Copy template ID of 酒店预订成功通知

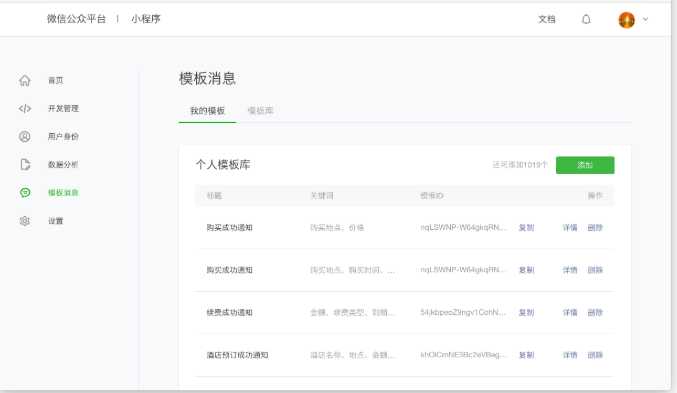tap(526, 355)
